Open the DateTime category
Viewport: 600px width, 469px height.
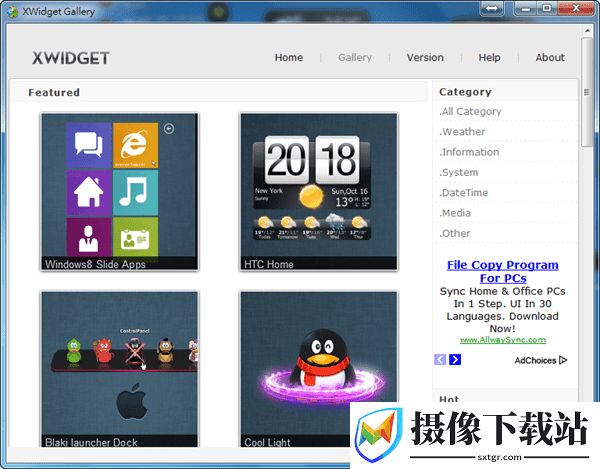463,192
